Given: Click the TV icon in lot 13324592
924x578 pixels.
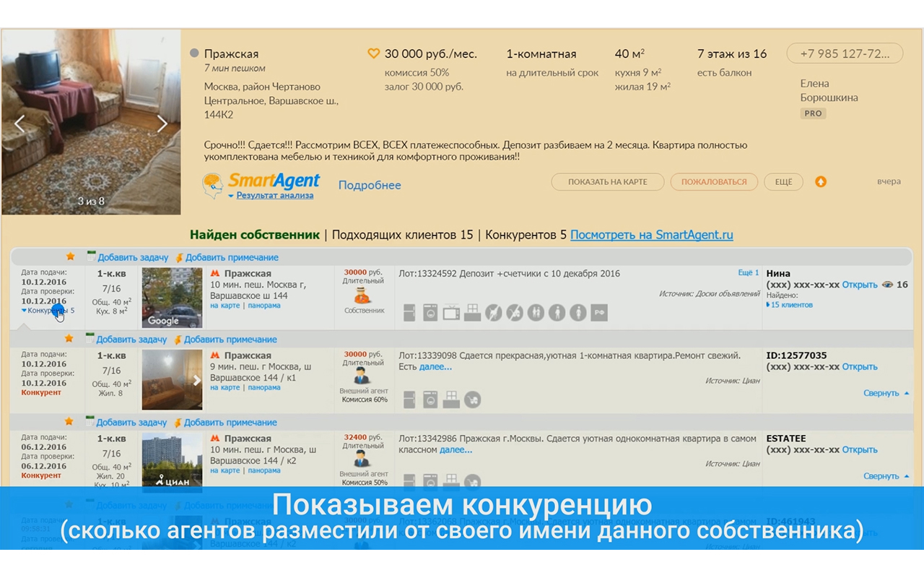Looking at the screenshot, I should 451,313.
